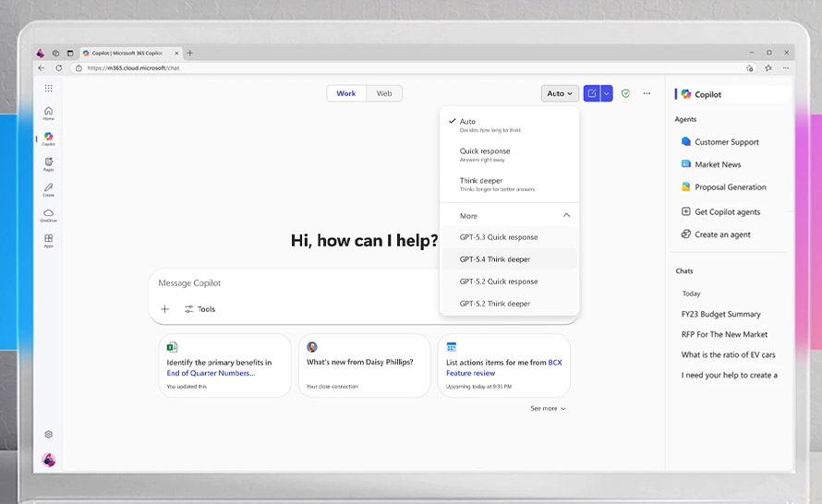Click the blue new chat compose button
This screenshot has height=504, width=822.
click(592, 93)
